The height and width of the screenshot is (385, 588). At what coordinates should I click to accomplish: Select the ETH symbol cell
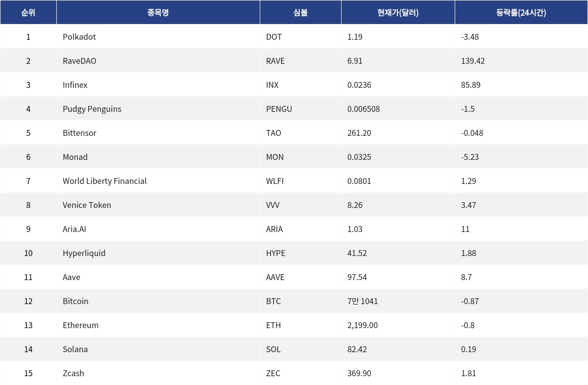pyautogui.click(x=273, y=325)
